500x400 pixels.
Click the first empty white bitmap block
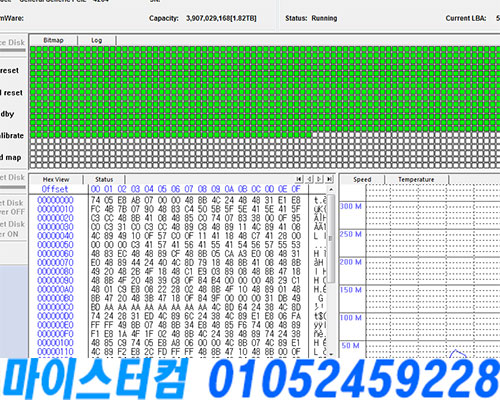pos(314,135)
